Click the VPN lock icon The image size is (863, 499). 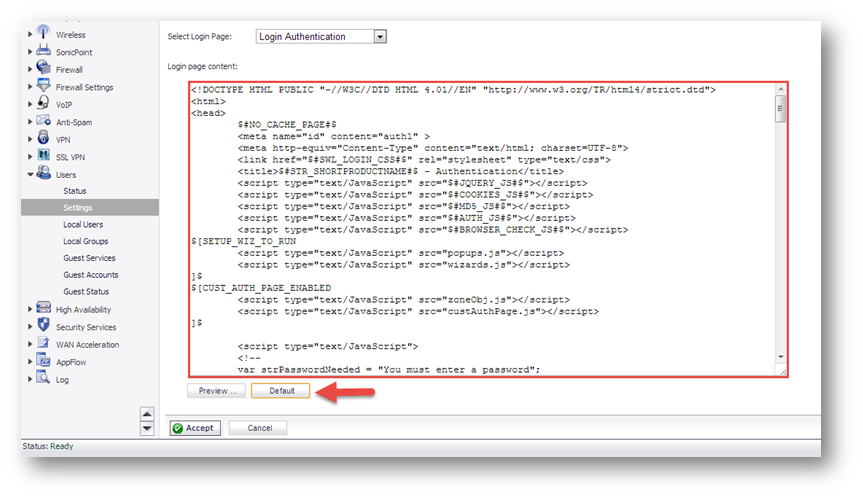coord(44,139)
